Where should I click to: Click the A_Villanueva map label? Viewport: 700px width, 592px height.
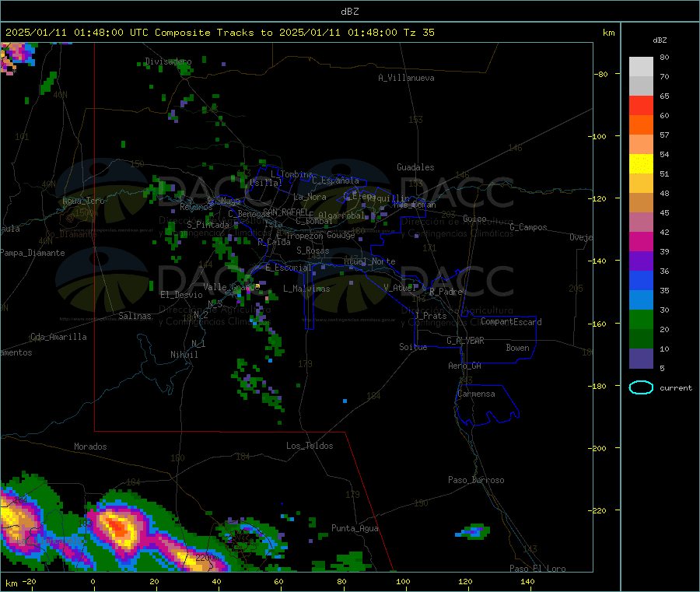406,78
